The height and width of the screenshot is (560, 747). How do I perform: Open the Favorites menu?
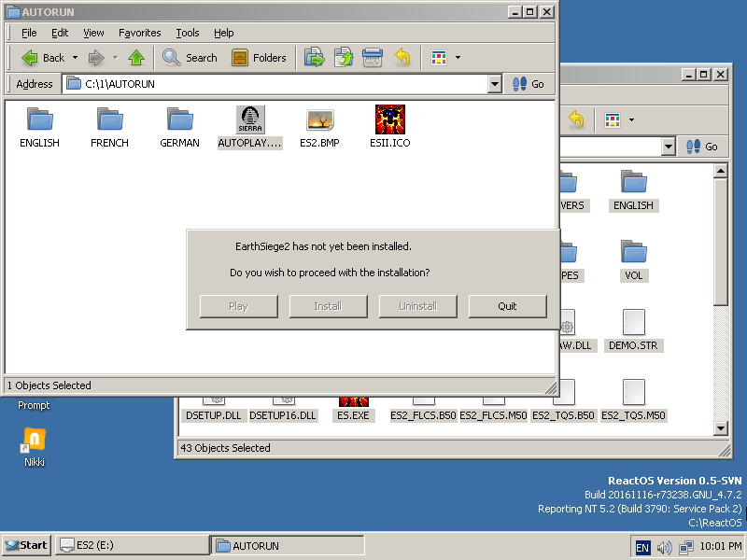(139, 33)
